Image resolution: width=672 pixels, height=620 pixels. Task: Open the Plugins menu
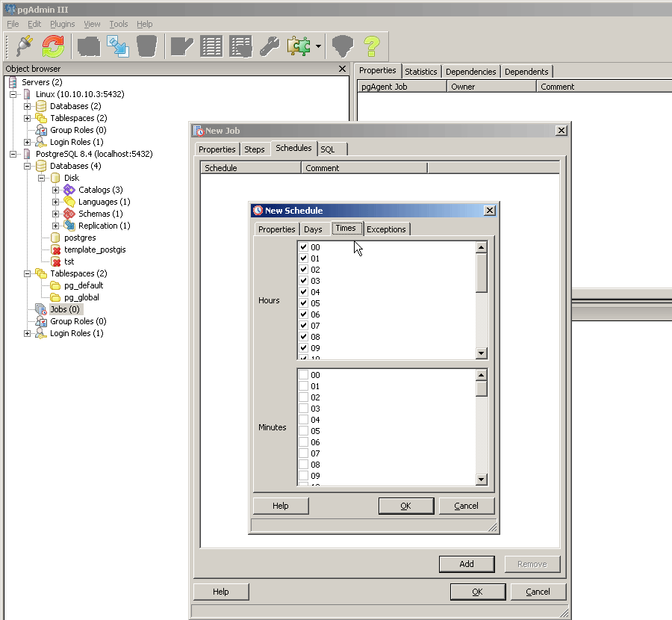tap(63, 24)
